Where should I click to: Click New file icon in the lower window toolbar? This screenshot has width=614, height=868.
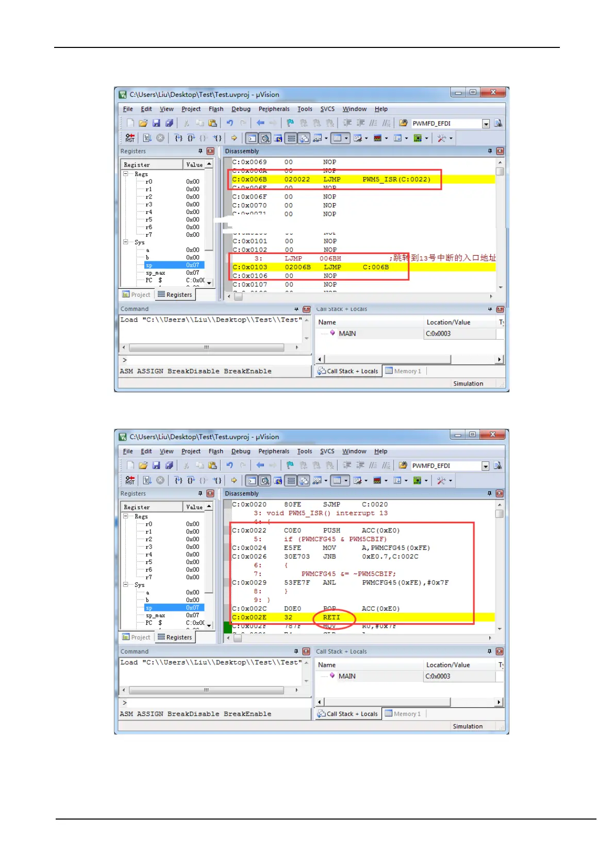click(130, 465)
